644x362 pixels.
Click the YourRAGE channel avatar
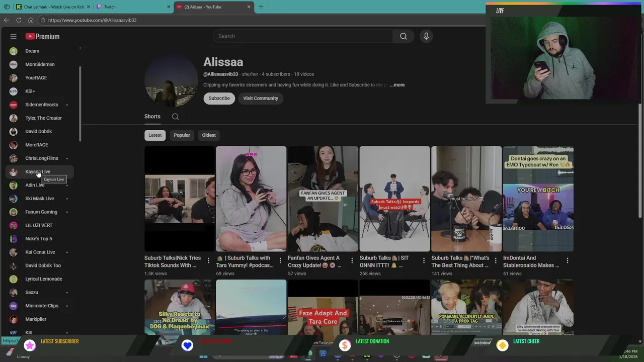14,78
